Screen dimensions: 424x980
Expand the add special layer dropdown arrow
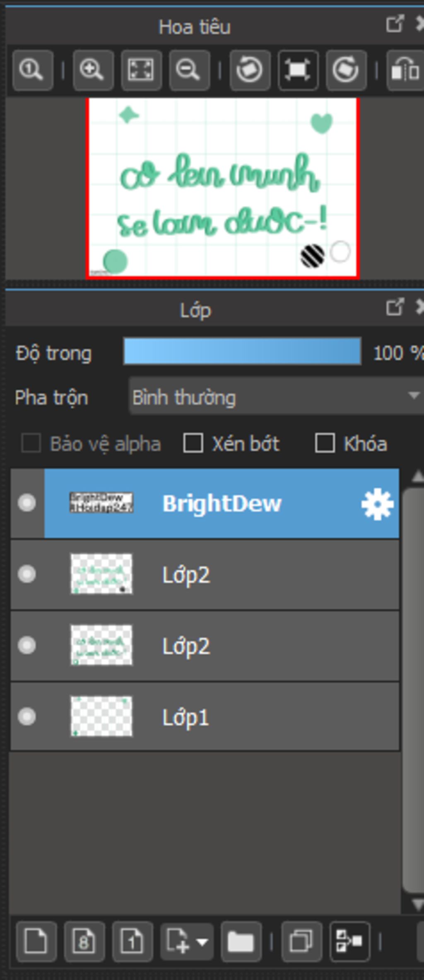[x=202, y=942]
